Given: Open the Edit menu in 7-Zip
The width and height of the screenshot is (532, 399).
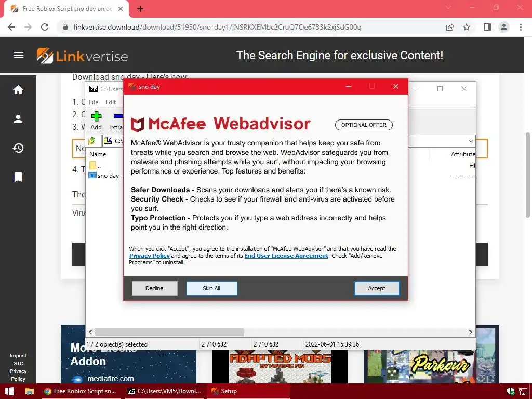Looking at the screenshot, I should point(111,102).
